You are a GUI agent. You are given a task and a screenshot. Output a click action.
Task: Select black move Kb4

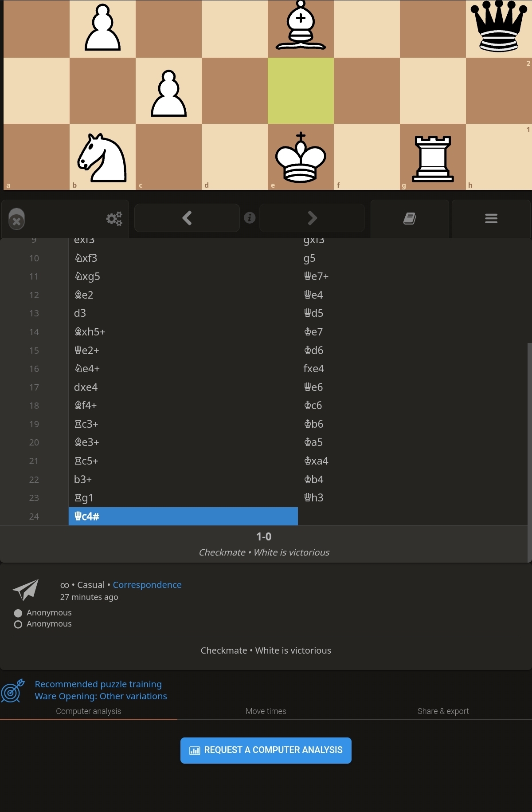412,479
